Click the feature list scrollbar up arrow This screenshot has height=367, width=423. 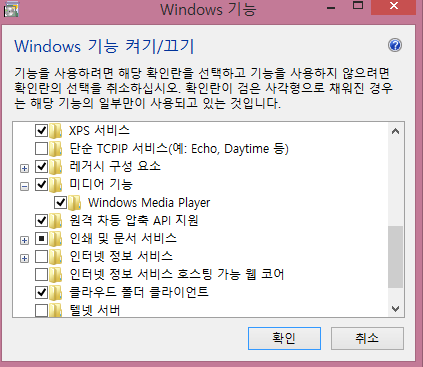[395, 131]
